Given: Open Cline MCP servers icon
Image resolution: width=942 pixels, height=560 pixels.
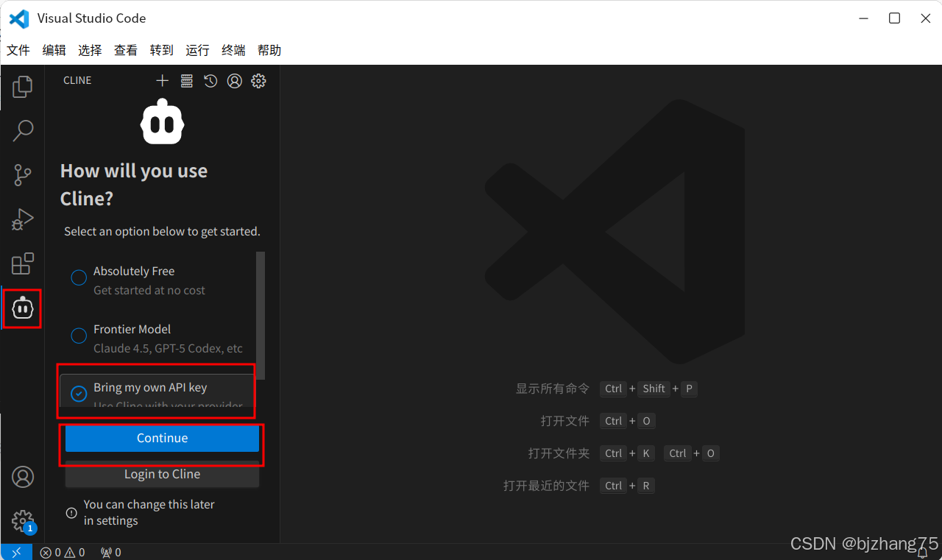Looking at the screenshot, I should (186, 81).
